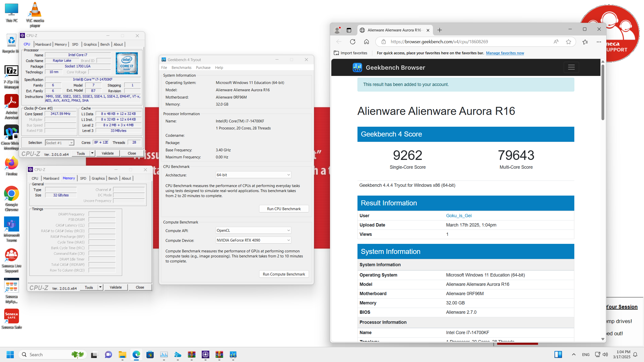Click the Edge refresh page icon
Viewport: 644px width, 362px height.
pyautogui.click(x=353, y=42)
